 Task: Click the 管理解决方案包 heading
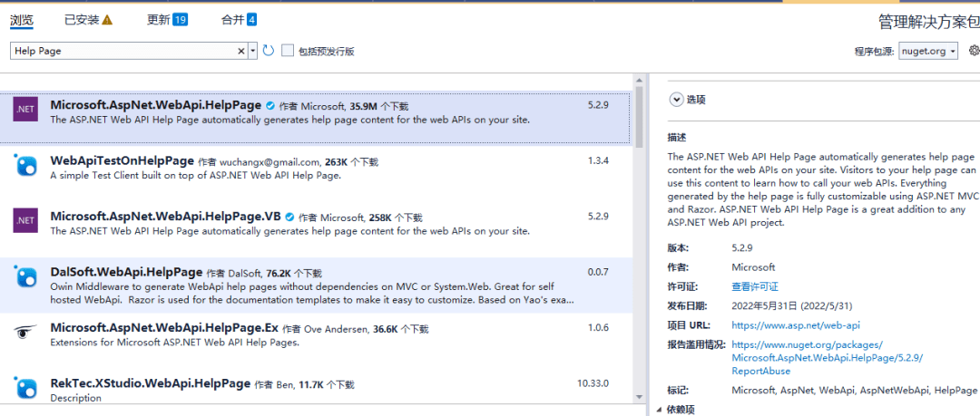[x=929, y=22]
